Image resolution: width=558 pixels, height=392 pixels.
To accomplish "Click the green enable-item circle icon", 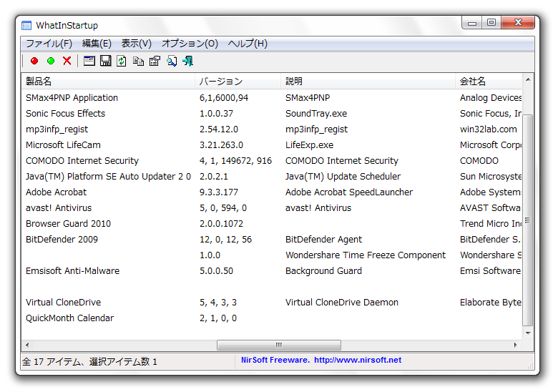I will point(51,62).
